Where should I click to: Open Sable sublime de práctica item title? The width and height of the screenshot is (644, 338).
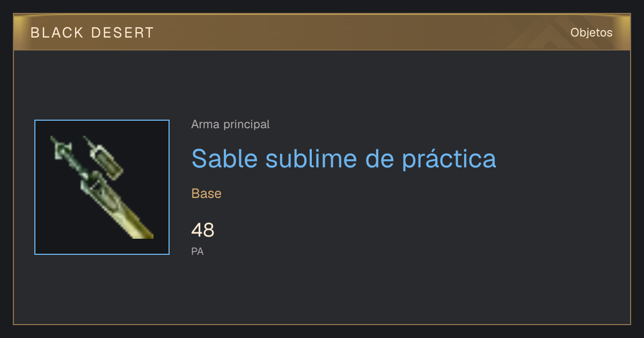[343, 159]
